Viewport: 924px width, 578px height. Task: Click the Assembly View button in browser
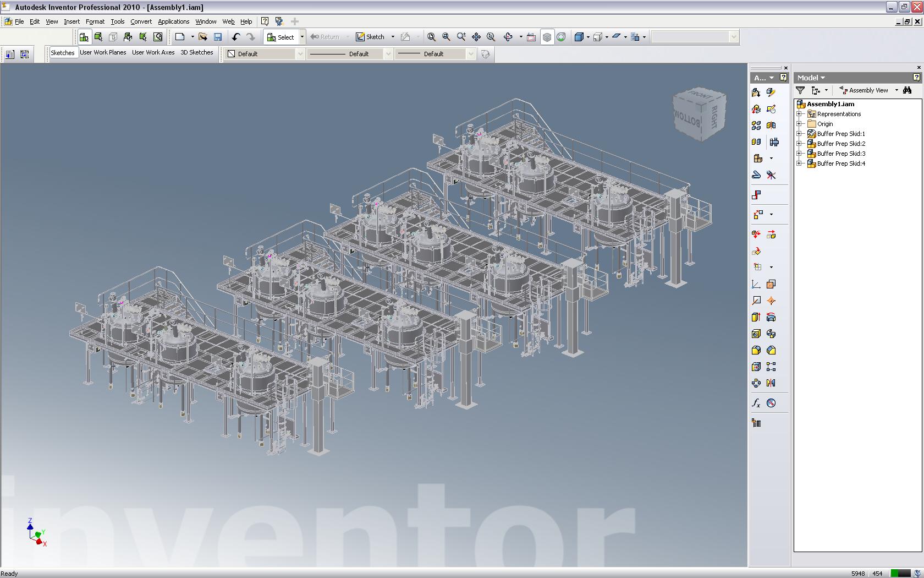tap(864, 90)
